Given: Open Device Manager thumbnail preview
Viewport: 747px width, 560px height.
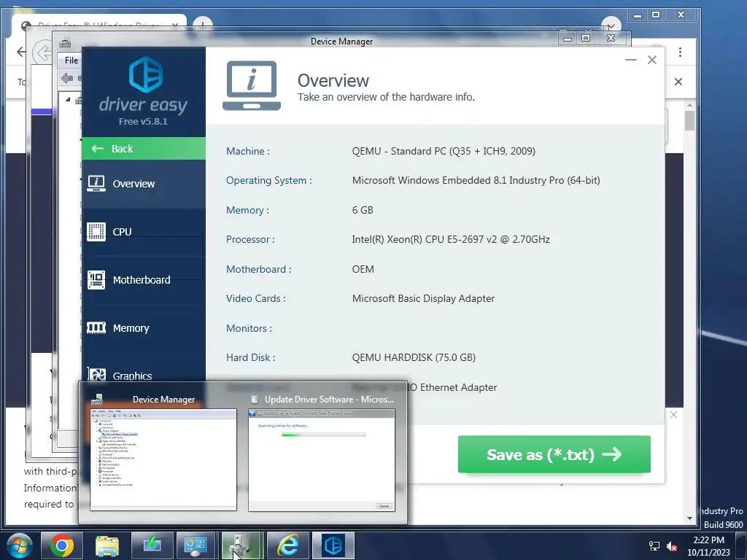Looking at the screenshot, I should click(163, 459).
